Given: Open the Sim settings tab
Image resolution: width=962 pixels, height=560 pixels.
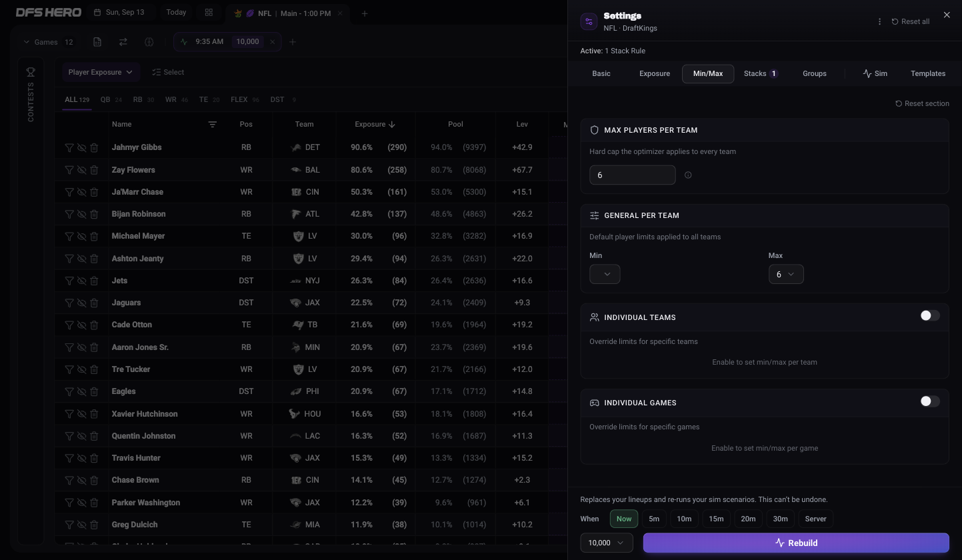Looking at the screenshot, I should click(x=875, y=73).
